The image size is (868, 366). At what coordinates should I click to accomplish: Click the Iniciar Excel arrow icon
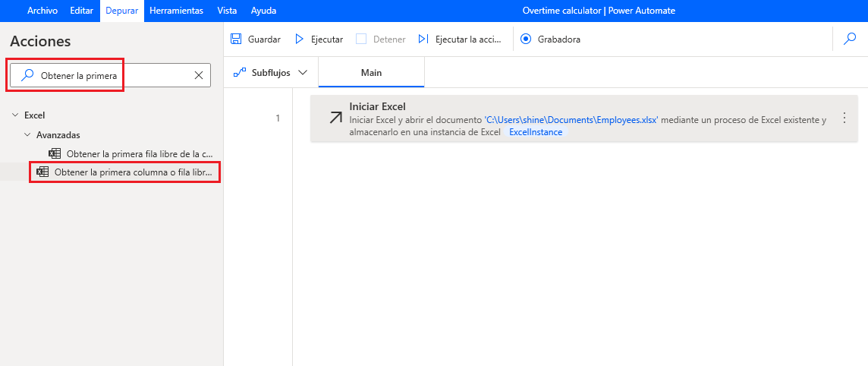(x=335, y=118)
